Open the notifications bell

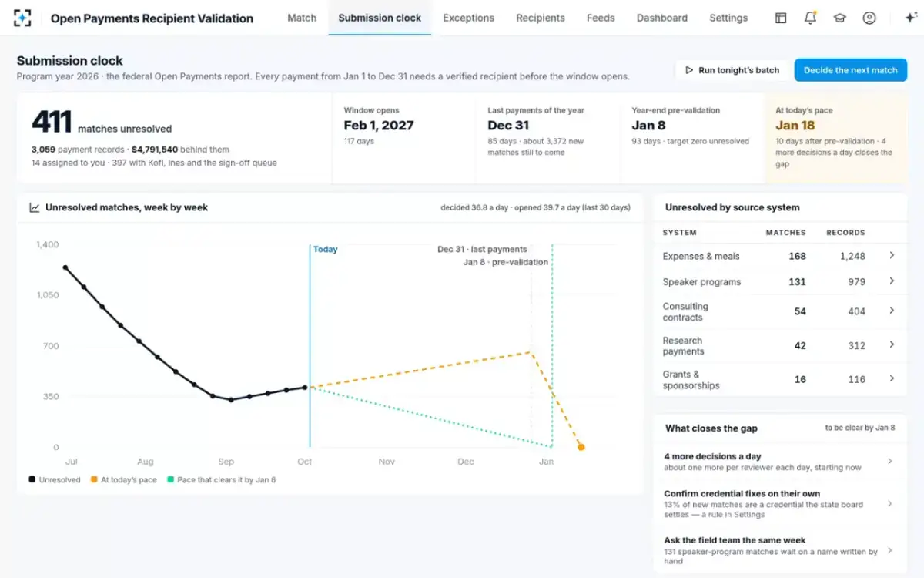coord(810,18)
